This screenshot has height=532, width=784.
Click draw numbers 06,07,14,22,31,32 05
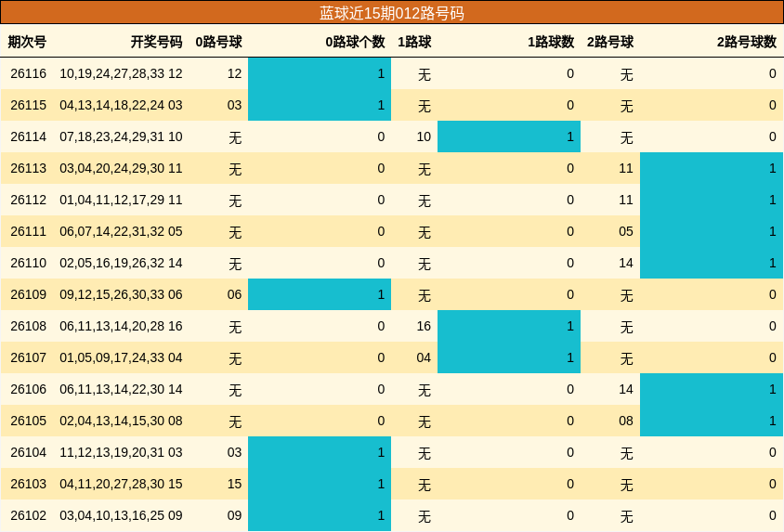(121, 232)
